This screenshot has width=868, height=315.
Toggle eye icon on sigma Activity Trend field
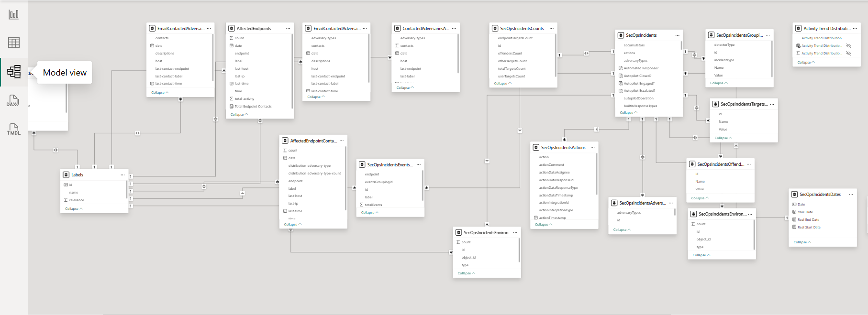coord(848,54)
